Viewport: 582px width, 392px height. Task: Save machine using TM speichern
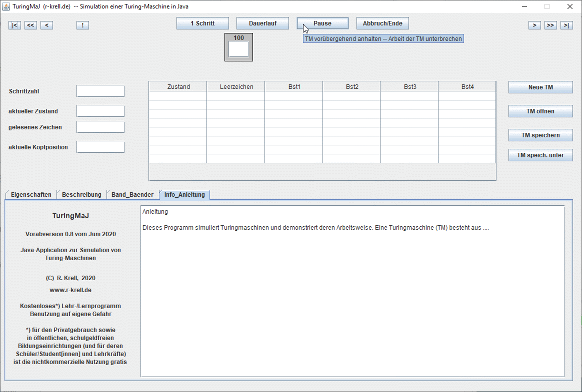pos(540,135)
